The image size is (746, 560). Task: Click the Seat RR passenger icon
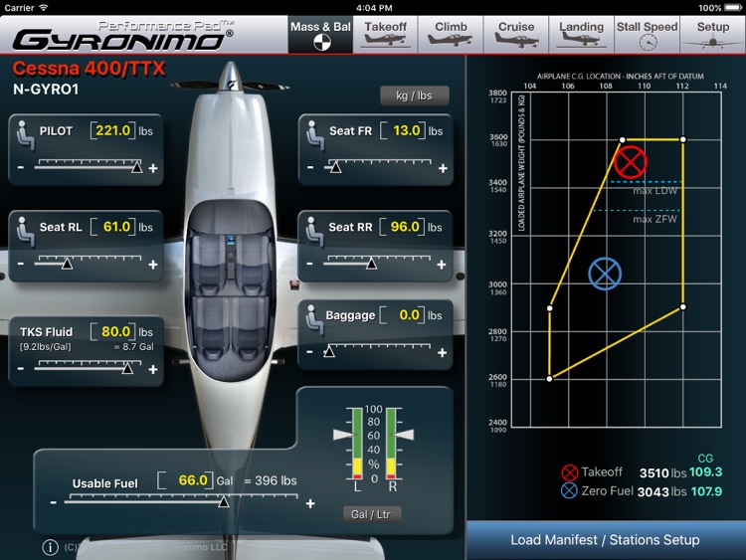(314, 231)
